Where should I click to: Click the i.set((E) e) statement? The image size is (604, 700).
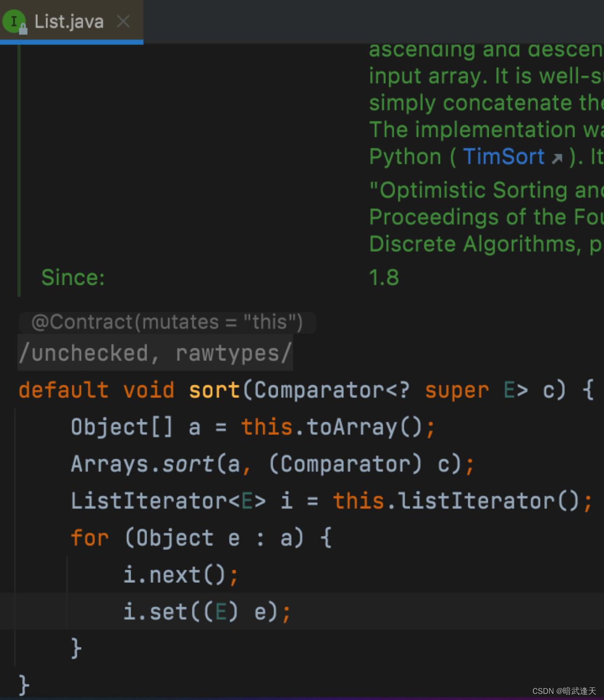pyautogui.click(x=207, y=611)
